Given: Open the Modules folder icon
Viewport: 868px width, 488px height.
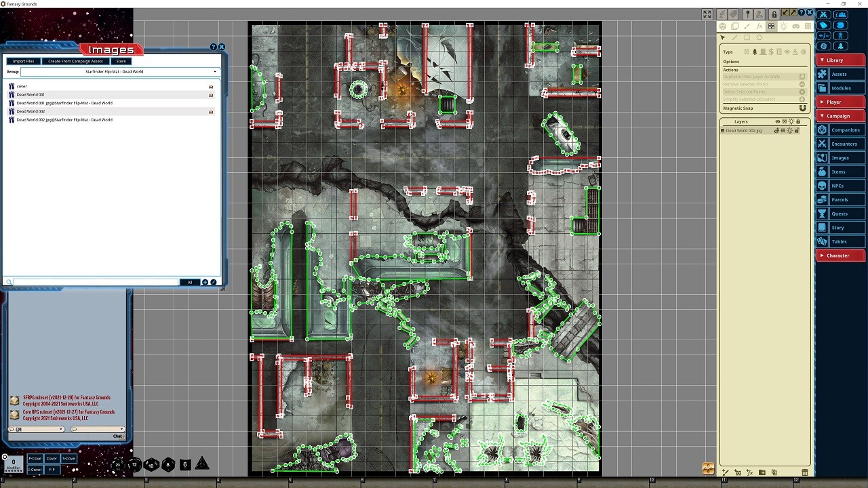Looking at the screenshot, I should (823, 88).
